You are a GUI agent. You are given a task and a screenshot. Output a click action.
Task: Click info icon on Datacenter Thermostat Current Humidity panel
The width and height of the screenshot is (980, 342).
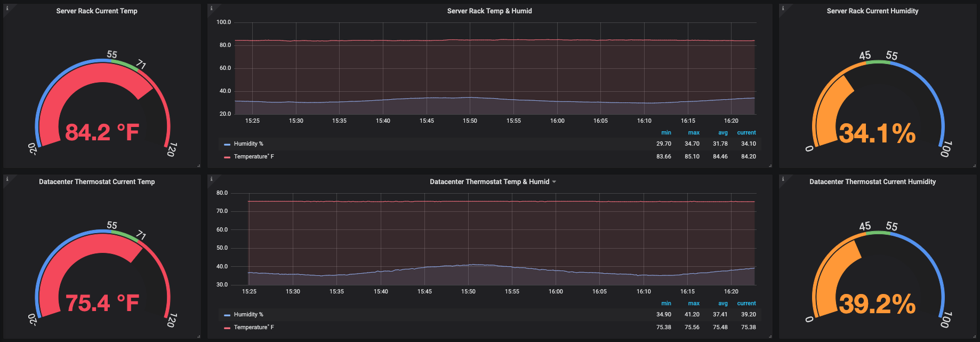click(783, 179)
